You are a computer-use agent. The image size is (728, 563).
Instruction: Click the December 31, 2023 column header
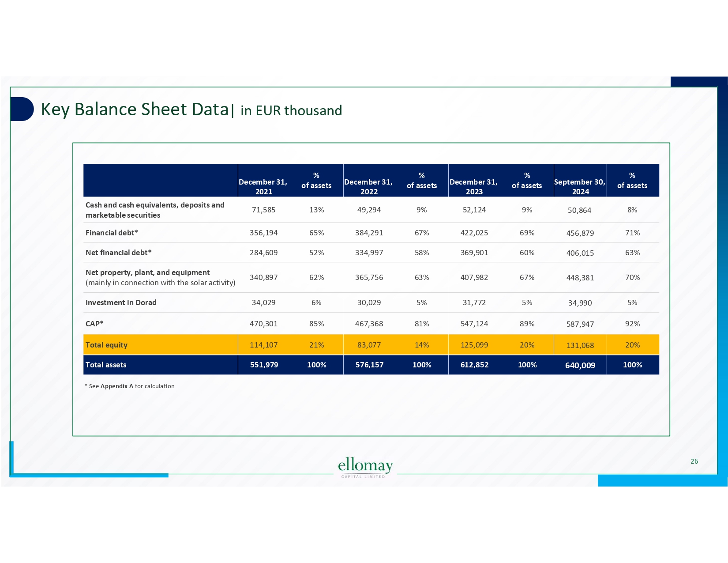pyautogui.click(x=473, y=187)
